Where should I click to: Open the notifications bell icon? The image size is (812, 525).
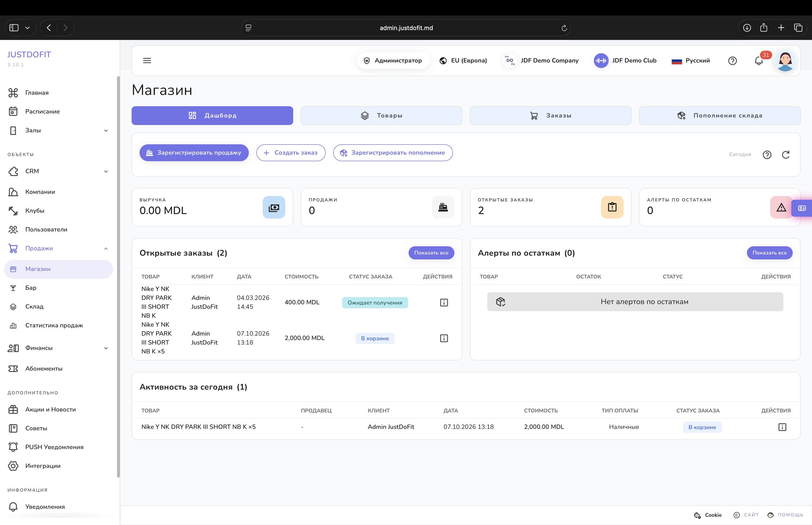(758, 61)
